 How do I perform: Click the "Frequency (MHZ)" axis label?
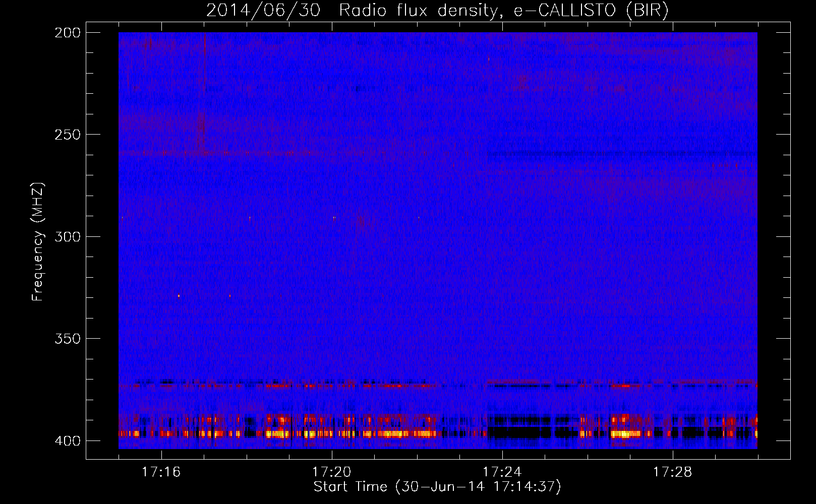pyautogui.click(x=38, y=242)
